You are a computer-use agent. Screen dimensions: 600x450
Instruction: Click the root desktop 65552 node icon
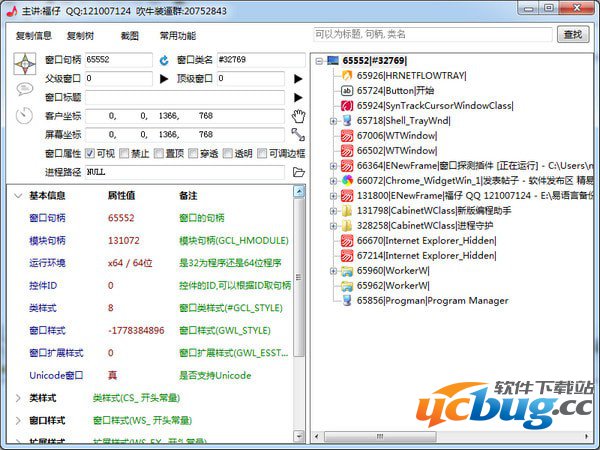[333, 60]
